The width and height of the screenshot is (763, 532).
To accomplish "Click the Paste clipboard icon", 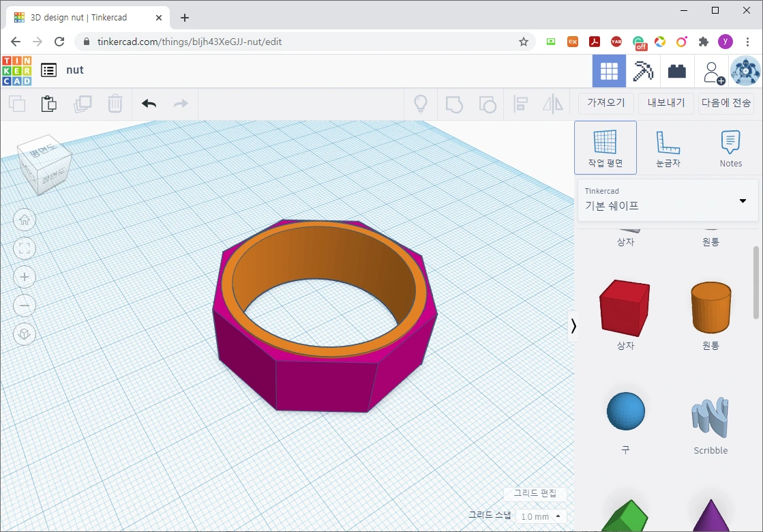I will point(48,104).
